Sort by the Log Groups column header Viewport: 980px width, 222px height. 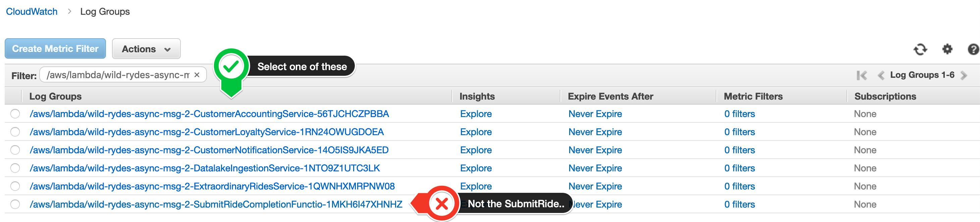pos(56,97)
